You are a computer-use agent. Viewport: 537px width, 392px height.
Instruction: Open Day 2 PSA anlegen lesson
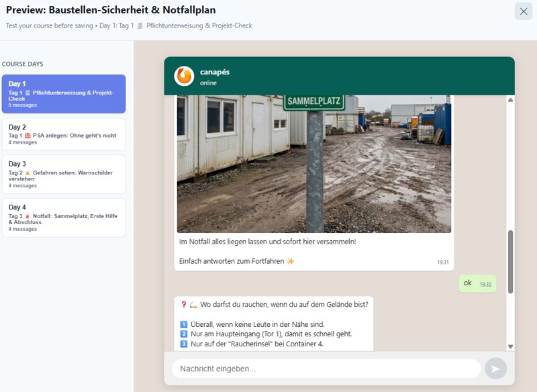click(x=63, y=134)
